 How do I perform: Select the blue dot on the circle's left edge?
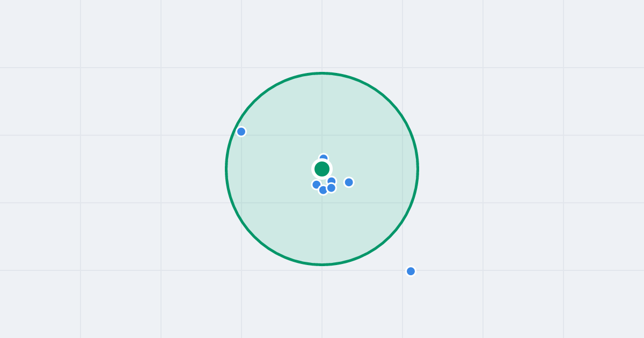coord(241,131)
